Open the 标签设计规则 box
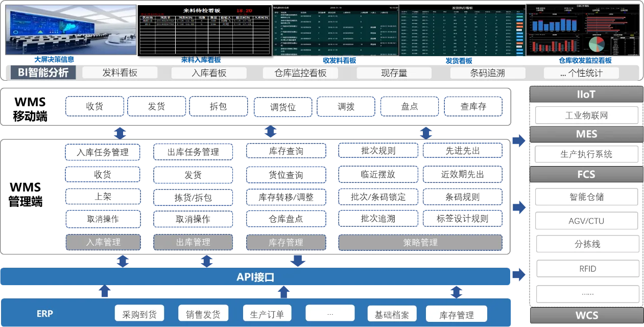Screen dimensions: 644x327 (463, 219)
